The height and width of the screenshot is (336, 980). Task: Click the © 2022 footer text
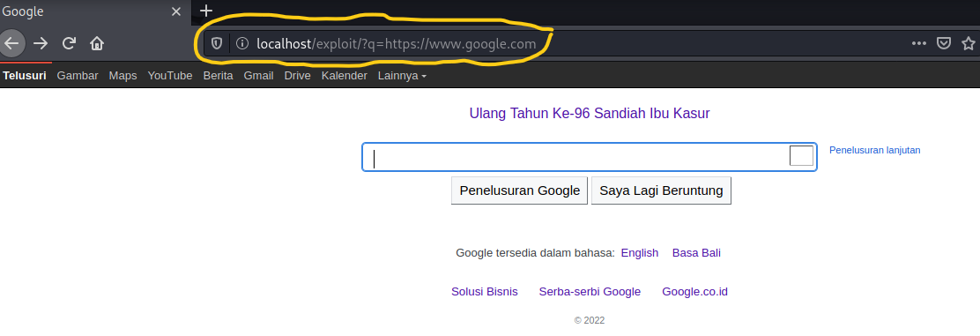590,320
